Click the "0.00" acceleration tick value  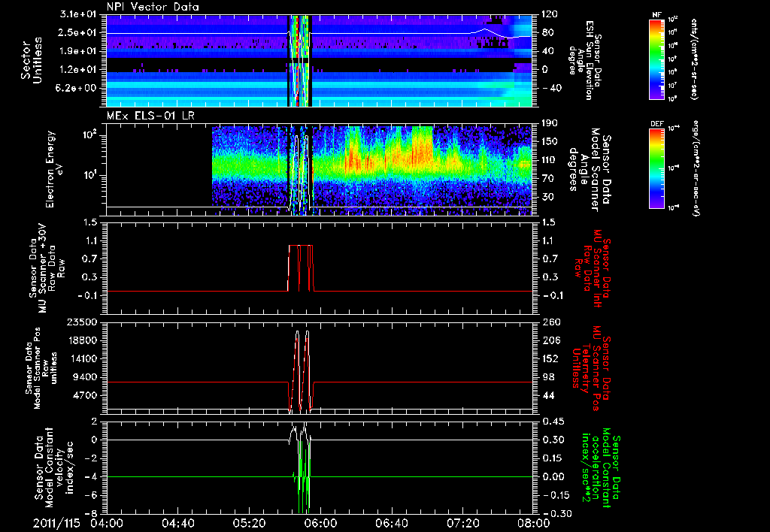click(553, 476)
